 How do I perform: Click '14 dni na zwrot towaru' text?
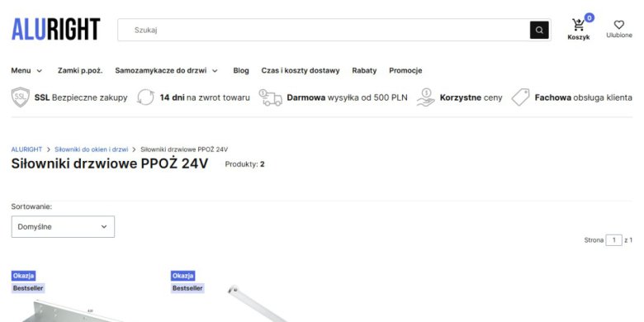click(x=205, y=97)
